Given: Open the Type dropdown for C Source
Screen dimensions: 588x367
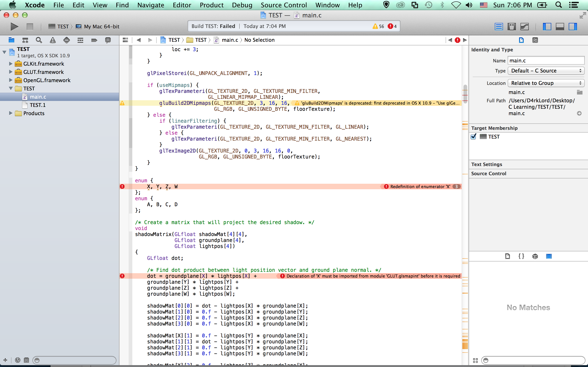Looking at the screenshot, I should (x=546, y=71).
